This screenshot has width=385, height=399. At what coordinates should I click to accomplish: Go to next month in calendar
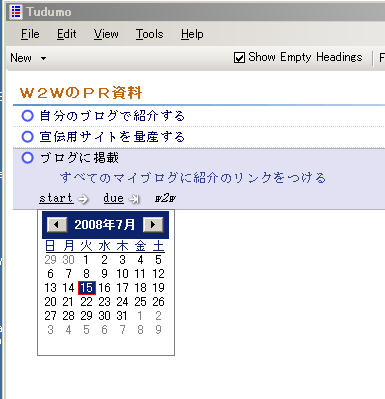[153, 224]
